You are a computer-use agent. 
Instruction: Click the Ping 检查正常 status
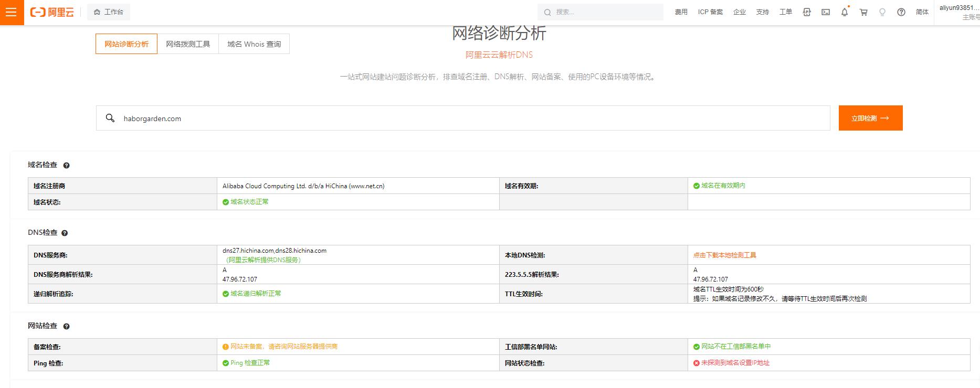point(246,363)
